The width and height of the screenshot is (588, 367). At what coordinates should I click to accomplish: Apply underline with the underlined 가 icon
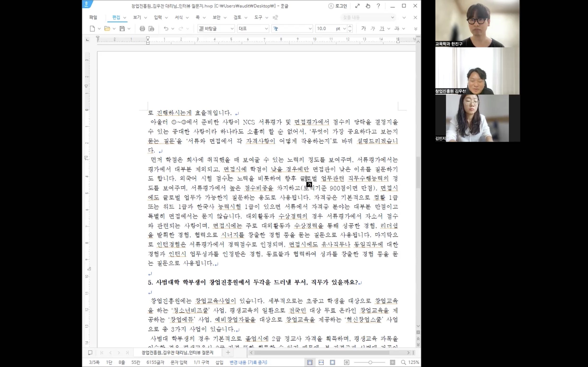tap(382, 29)
